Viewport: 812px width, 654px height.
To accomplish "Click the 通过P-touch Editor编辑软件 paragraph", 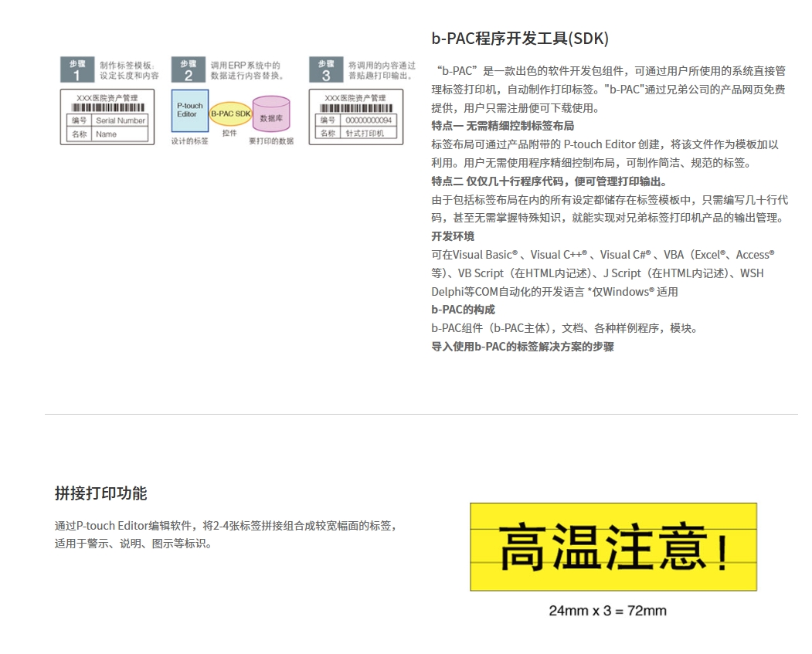I will 227,534.
